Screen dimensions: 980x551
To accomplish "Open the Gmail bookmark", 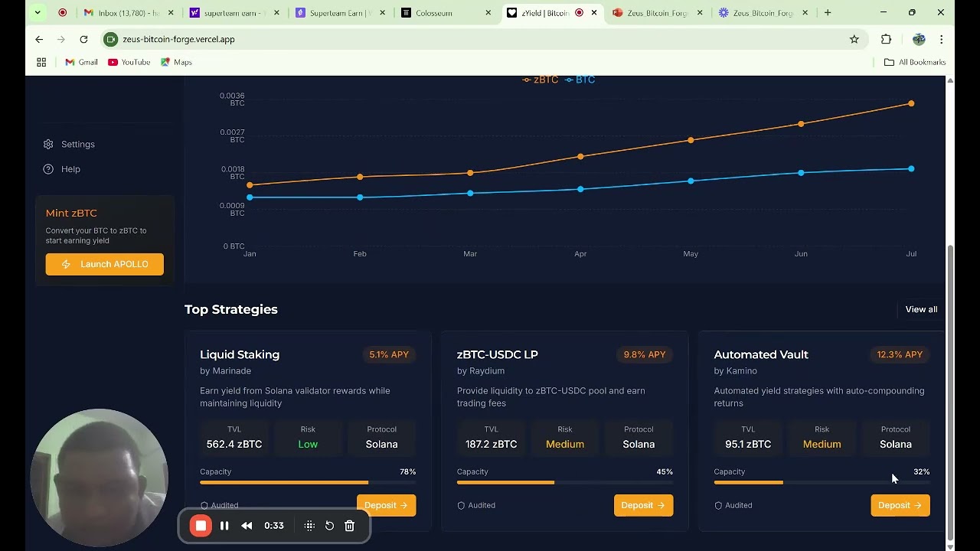I will [81, 62].
